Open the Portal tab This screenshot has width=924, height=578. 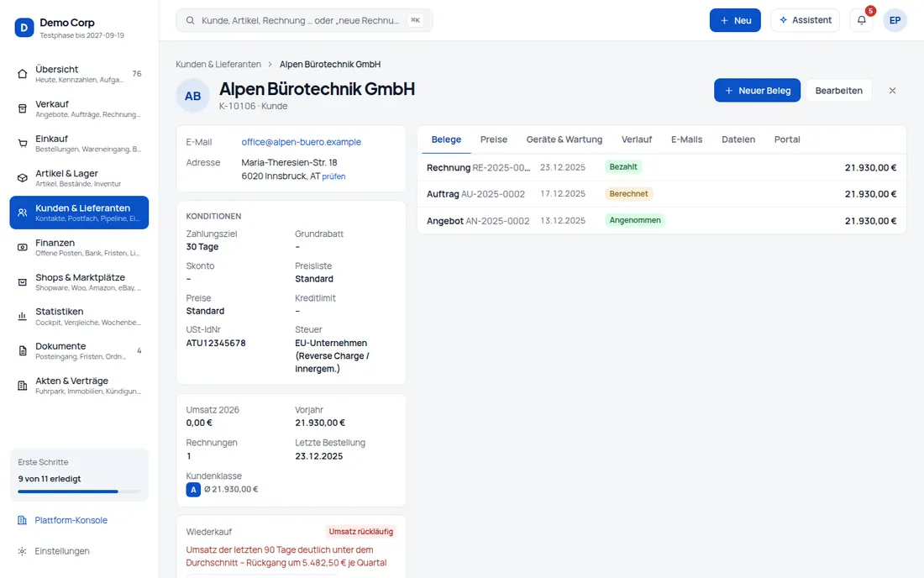coord(787,139)
